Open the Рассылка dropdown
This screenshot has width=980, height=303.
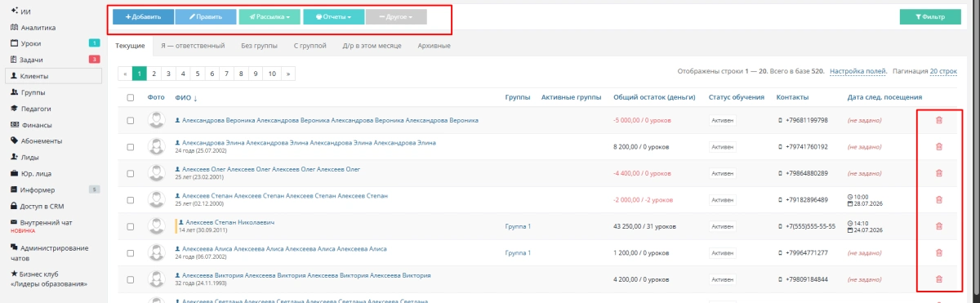[269, 16]
